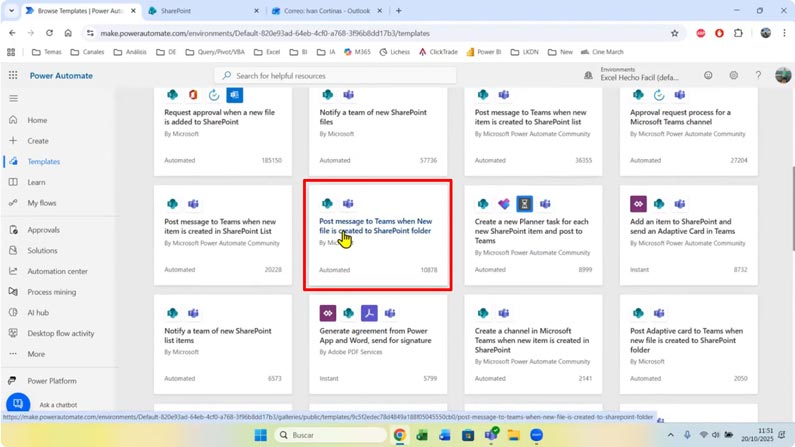
Task: Bookmark this page with the star icon
Action: click(674, 33)
